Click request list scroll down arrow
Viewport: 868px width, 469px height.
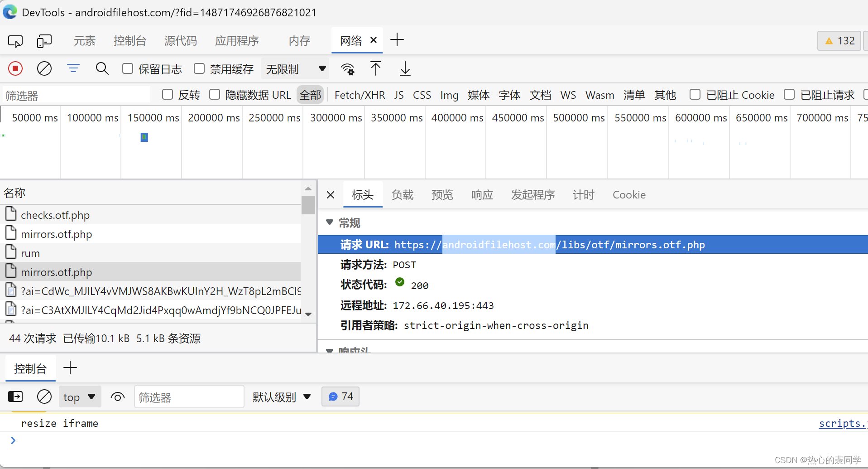[x=308, y=314]
